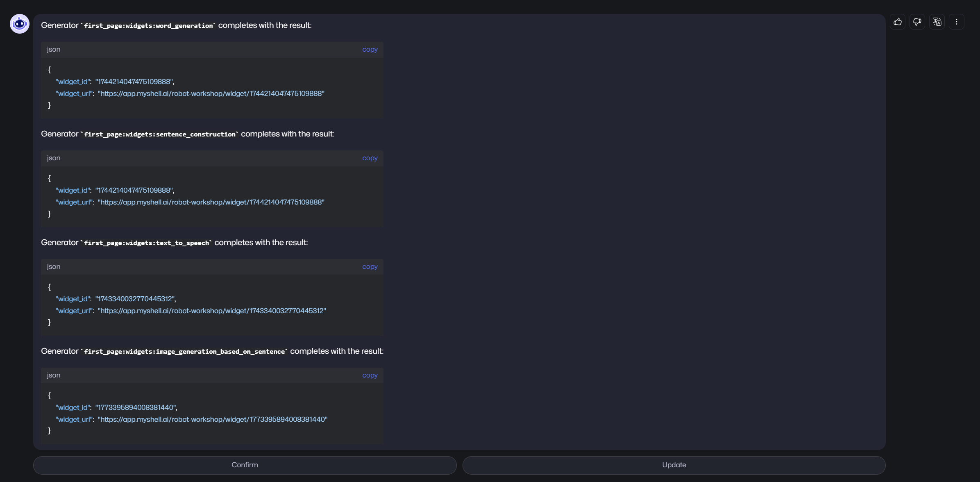Screen dimensions: 980x482
Task: Copy the image_generation_based_on_sentence JSON result
Action: coord(370,375)
